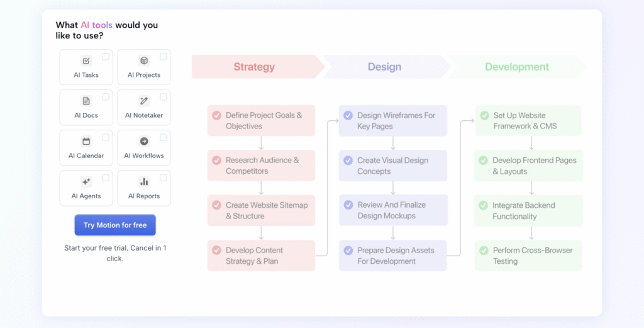Select the Design stage header
The width and height of the screenshot is (644, 328).
coord(384,67)
